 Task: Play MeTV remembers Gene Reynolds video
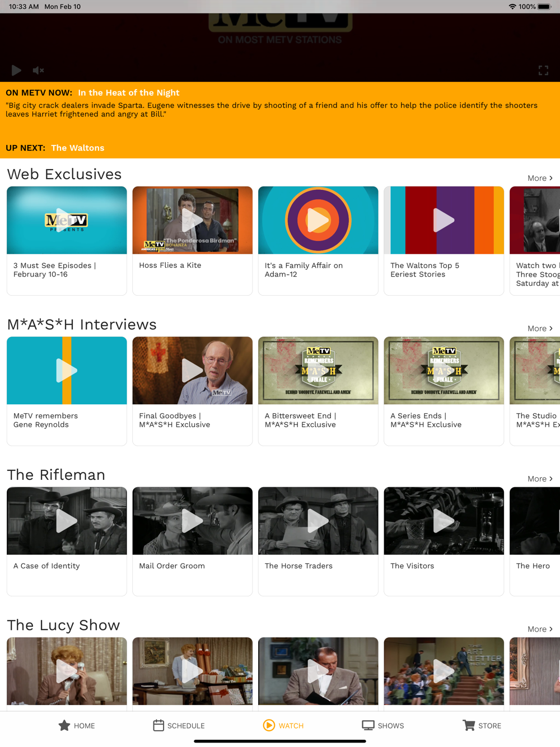(x=67, y=370)
